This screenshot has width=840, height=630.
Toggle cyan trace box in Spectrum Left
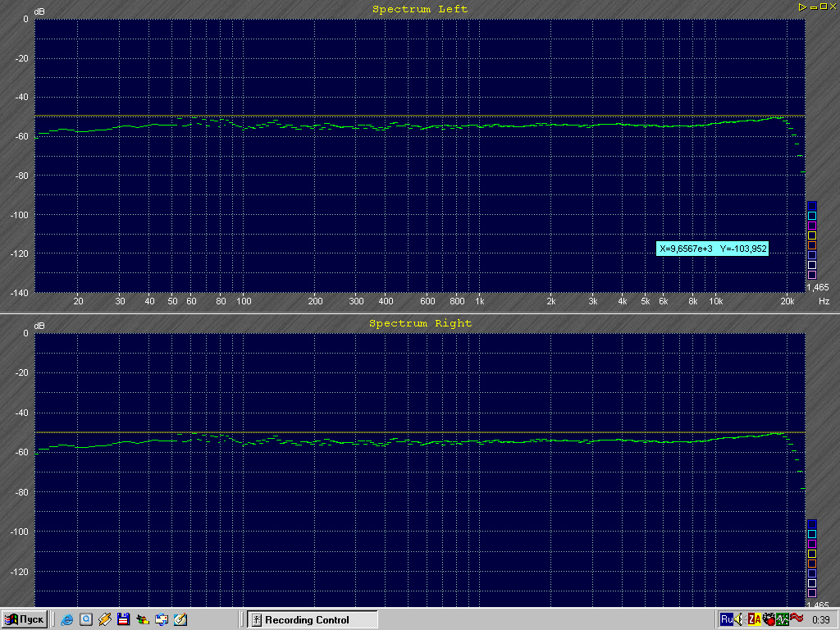pos(812,216)
